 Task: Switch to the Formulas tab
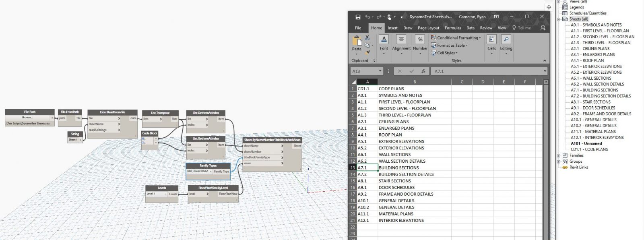point(453,28)
